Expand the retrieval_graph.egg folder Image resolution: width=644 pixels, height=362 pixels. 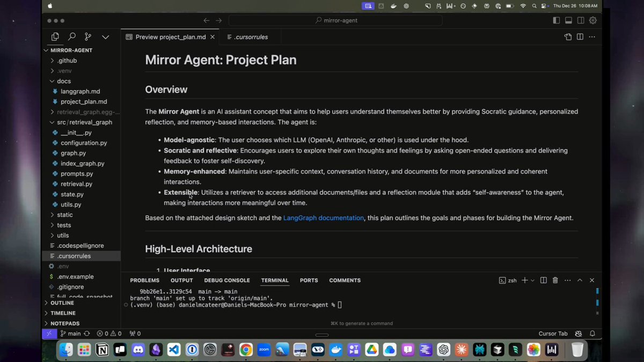pos(81,112)
